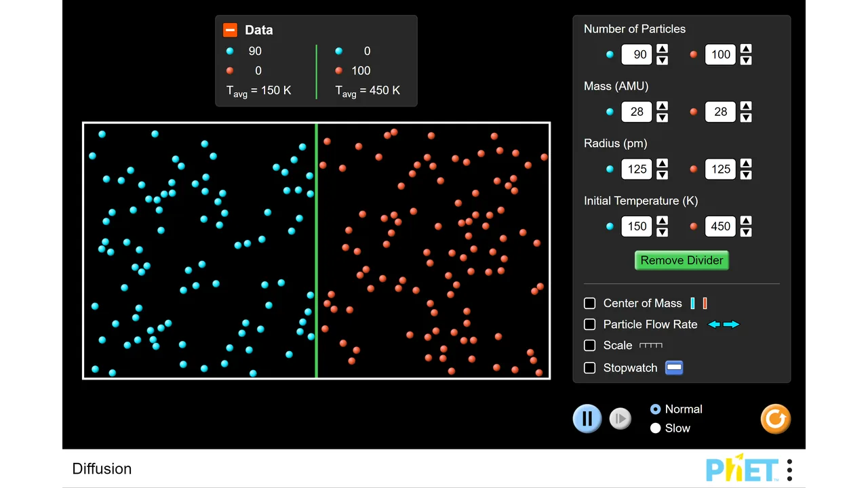
Task: Enable the Center of Mass checkbox
Action: (x=590, y=303)
